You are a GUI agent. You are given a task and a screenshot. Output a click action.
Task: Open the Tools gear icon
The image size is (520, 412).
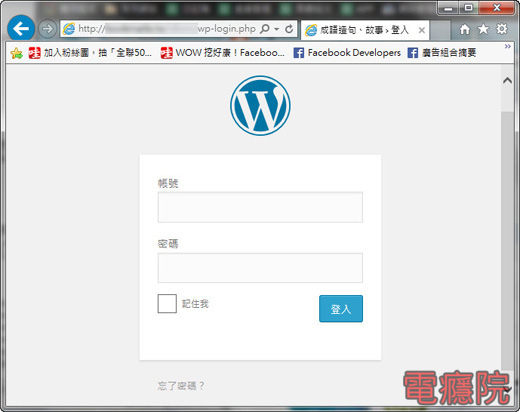[502, 29]
